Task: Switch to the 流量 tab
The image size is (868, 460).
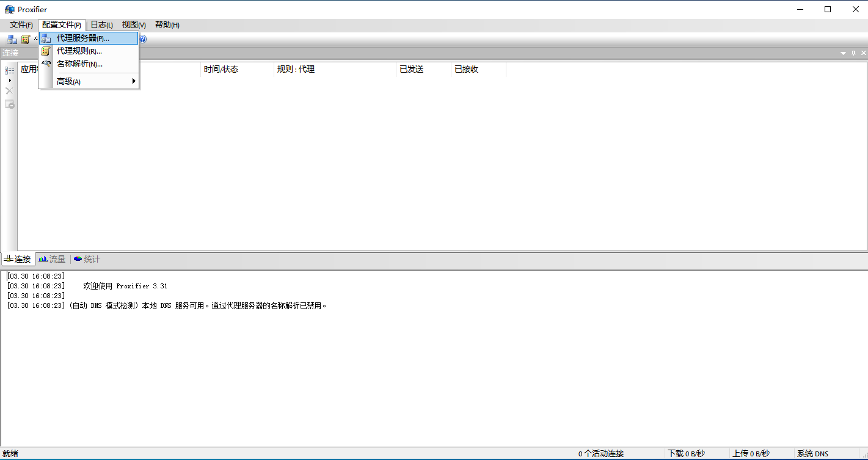Action: pos(53,259)
